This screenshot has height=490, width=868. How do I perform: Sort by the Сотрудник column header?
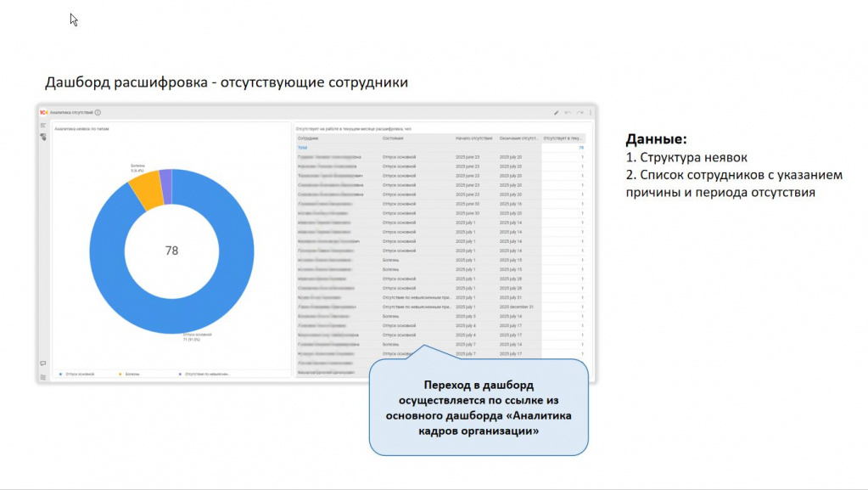308,138
